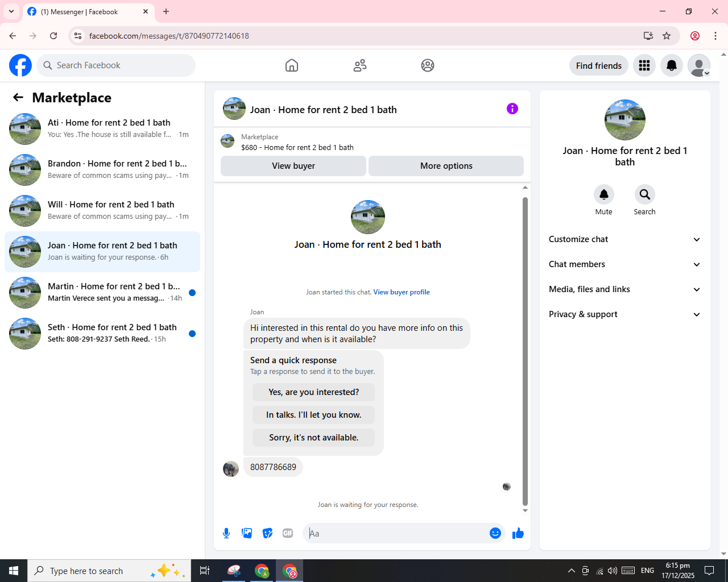Open the Chrome profile icon
Screen dimensions: 728x582
[695, 36]
